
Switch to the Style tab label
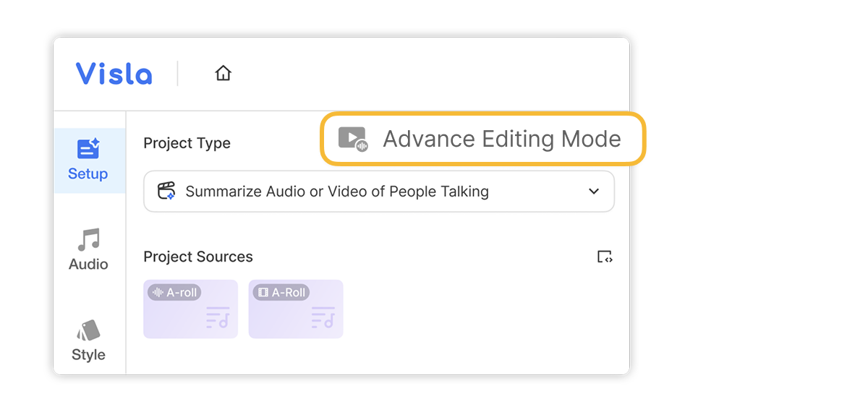click(x=88, y=355)
